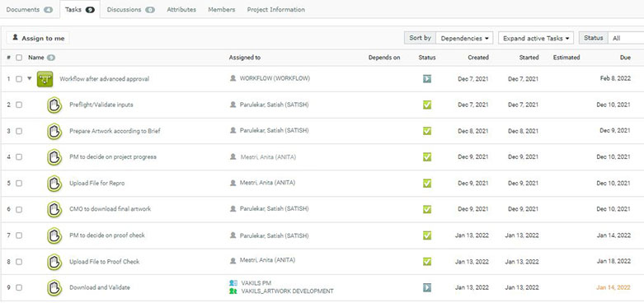
Task: Click completed status checkmark of PM to decide on project progress
Action: (x=427, y=157)
